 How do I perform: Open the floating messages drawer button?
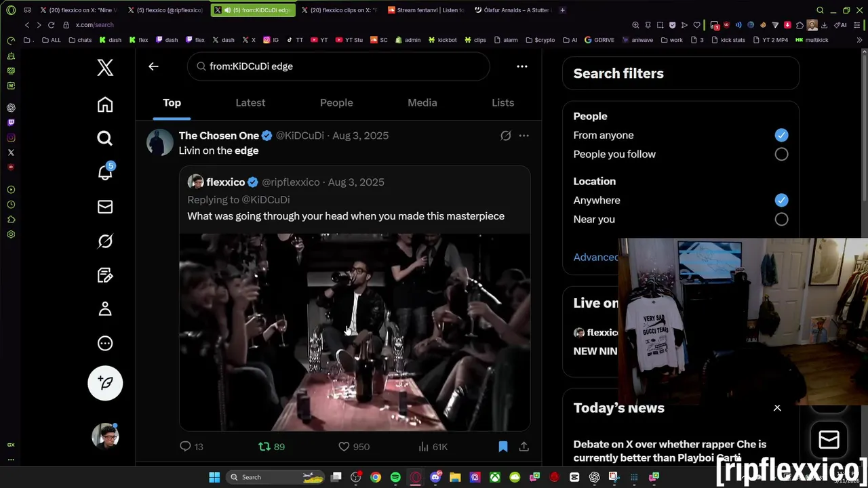[x=829, y=440]
